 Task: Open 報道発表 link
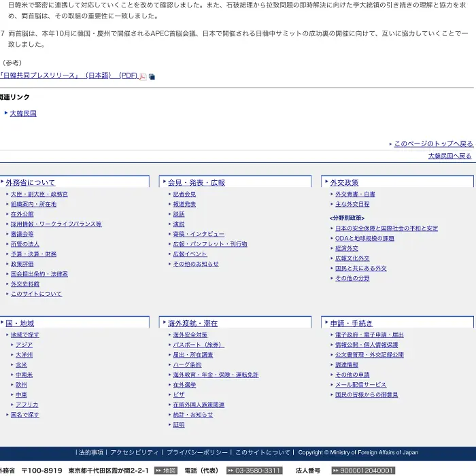(x=184, y=204)
